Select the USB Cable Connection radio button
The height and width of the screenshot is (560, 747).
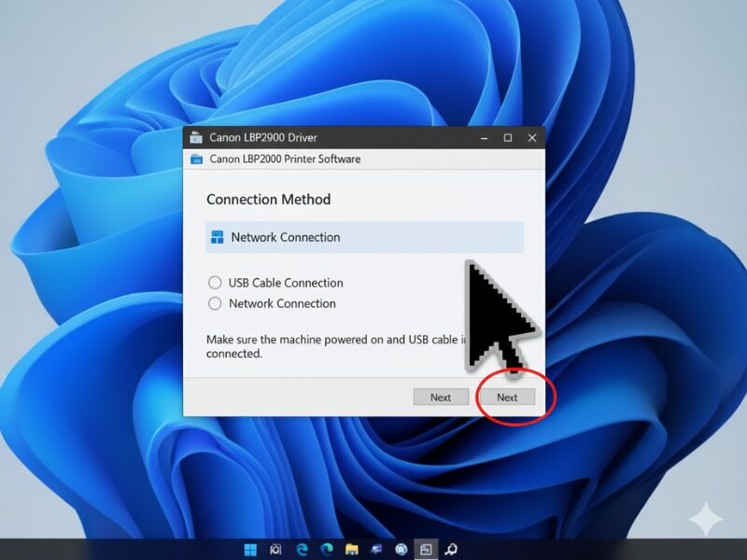point(215,283)
